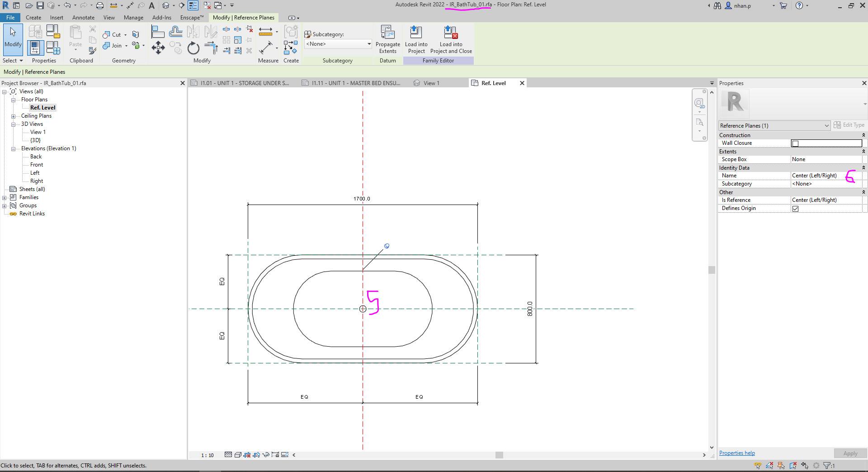Collapse the Floor Plans tree item

coord(14,99)
